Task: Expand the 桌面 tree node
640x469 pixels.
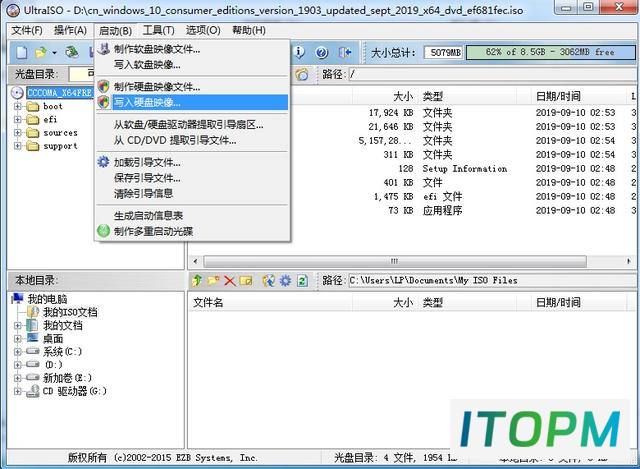Action: 17,338
